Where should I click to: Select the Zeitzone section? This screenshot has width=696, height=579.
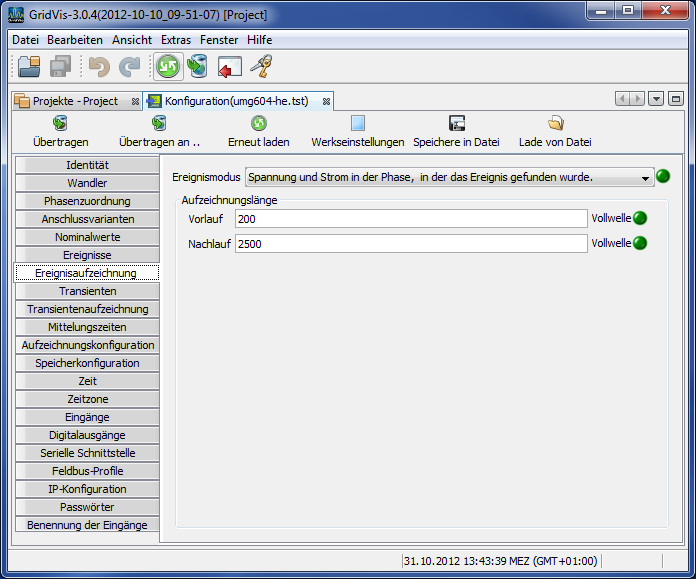(x=87, y=399)
